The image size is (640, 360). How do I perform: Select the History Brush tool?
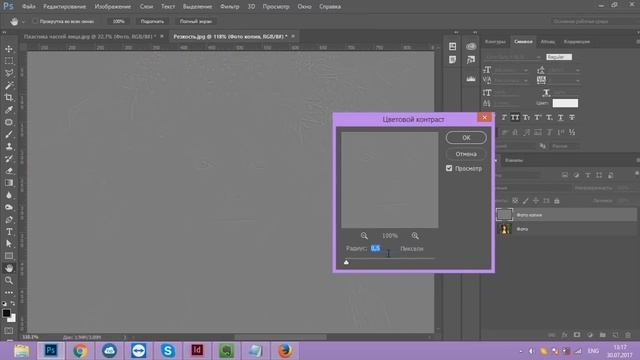pos(9,159)
